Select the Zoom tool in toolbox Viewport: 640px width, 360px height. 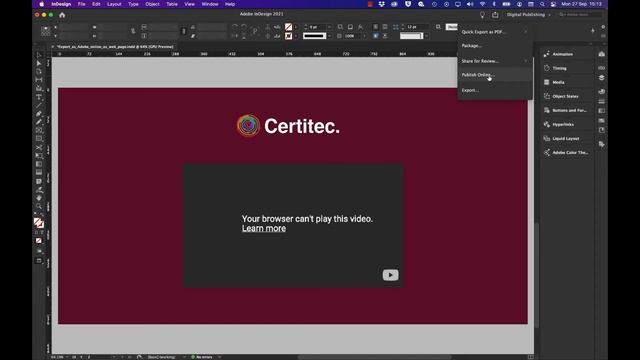(39, 207)
